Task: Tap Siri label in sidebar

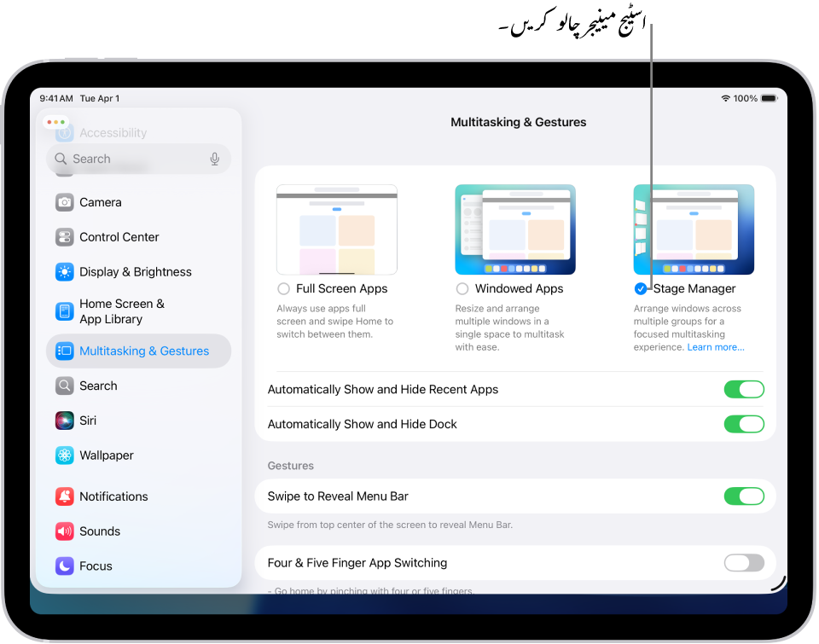Action: click(x=88, y=421)
